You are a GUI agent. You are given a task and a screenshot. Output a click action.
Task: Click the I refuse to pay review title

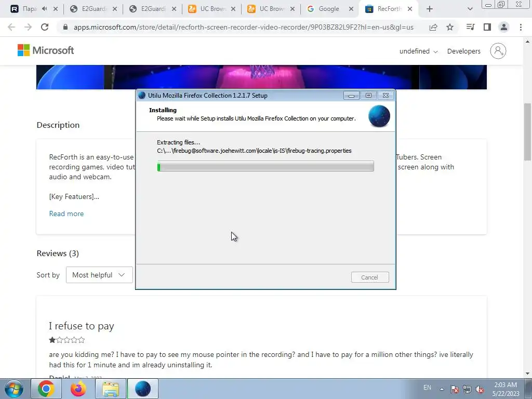click(82, 326)
